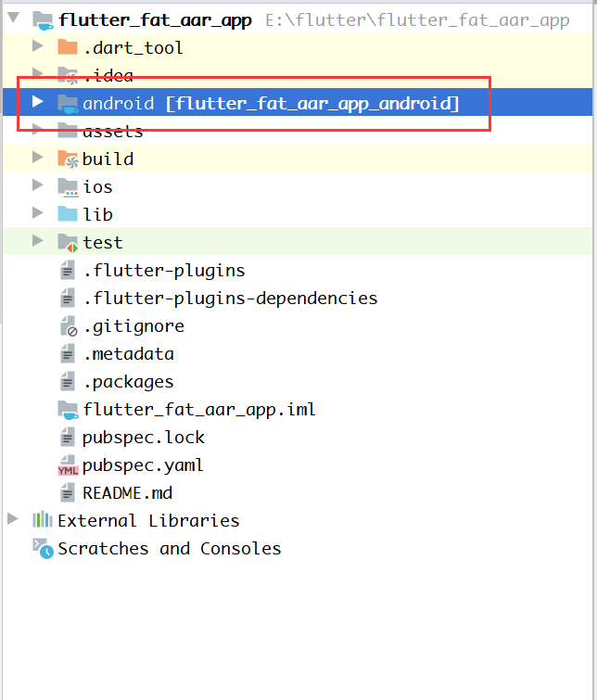Expand the .dart_tool folder arrow

coord(38,45)
